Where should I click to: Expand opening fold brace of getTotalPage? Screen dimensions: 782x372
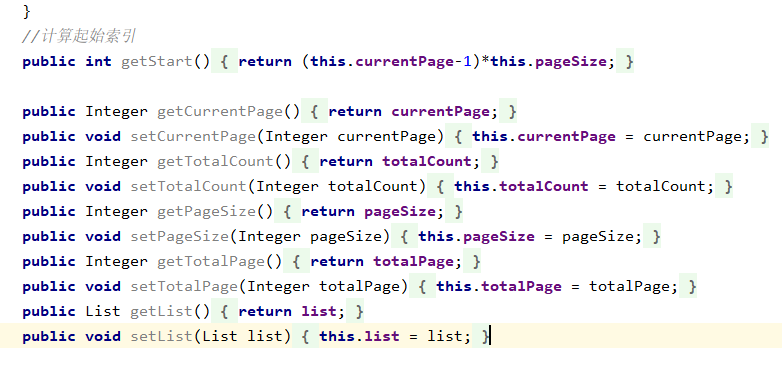pos(296,261)
